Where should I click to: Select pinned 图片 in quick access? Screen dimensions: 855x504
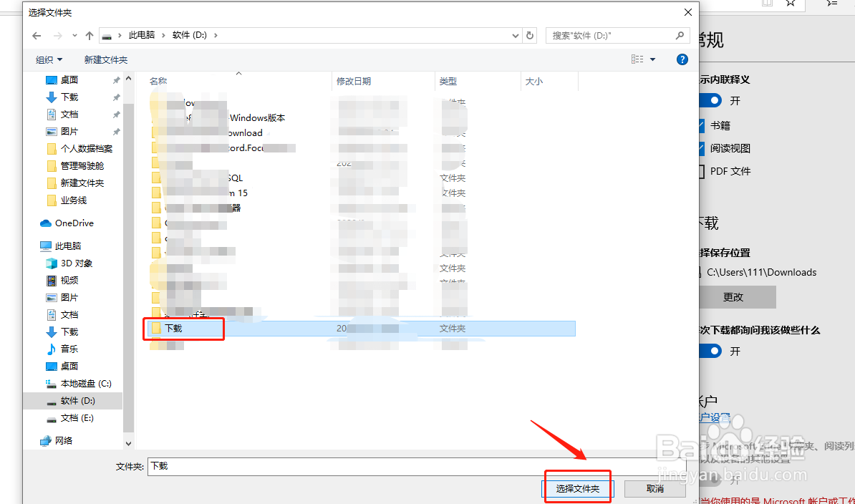pos(69,131)
